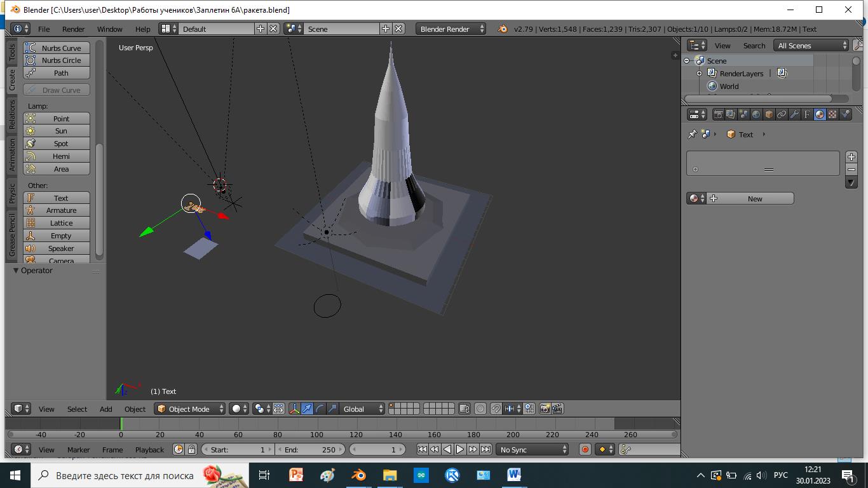Open Word from the Windows taskbar
868x488 pixels.
click(514, 475)
